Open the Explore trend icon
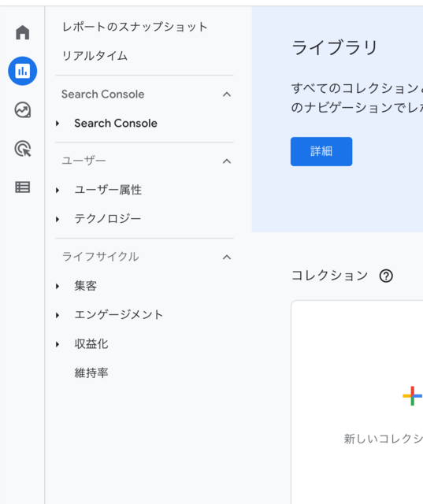Viewport: 423px width, 504px height. coord(23,110)
